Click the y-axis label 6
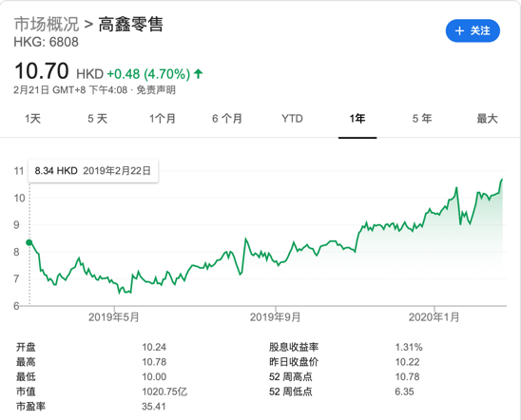This screenshot has width=521, height=420. coord(16,306)
